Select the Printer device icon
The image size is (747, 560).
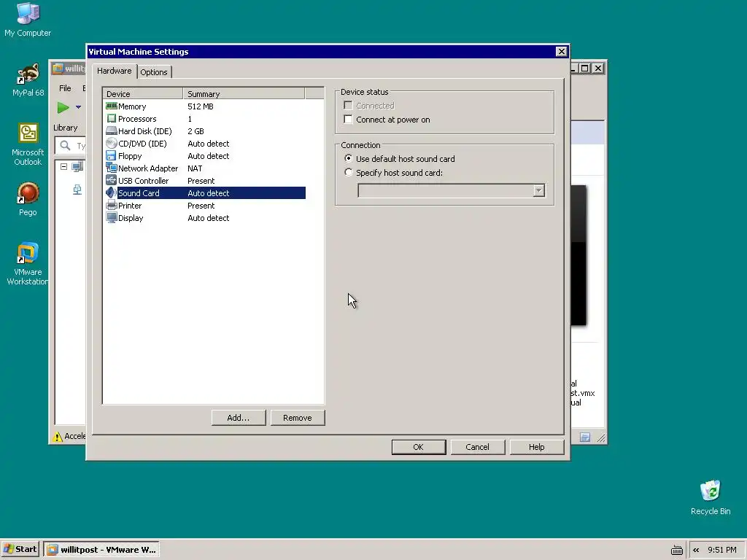[x=112, y=205]
